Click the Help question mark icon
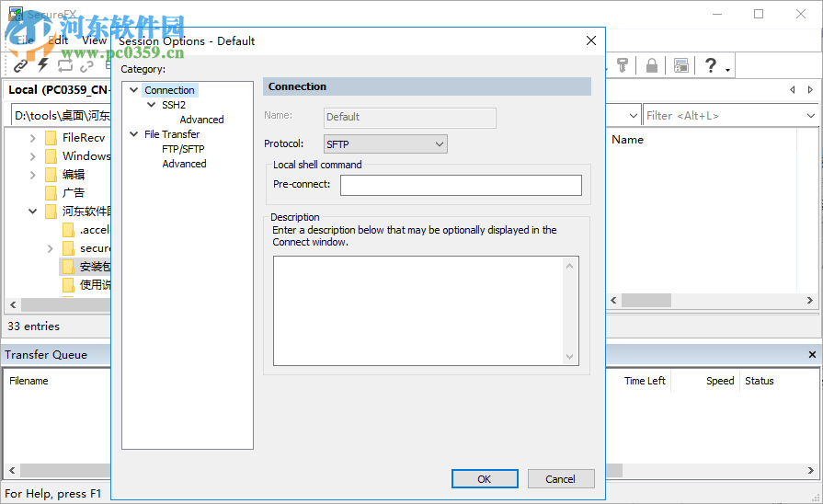This screenshot has height=504, width=823. click(710, 65)
